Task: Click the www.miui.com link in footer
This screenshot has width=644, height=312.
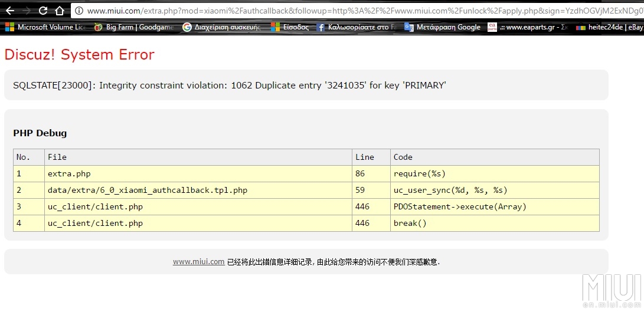Action: point(199,261)
